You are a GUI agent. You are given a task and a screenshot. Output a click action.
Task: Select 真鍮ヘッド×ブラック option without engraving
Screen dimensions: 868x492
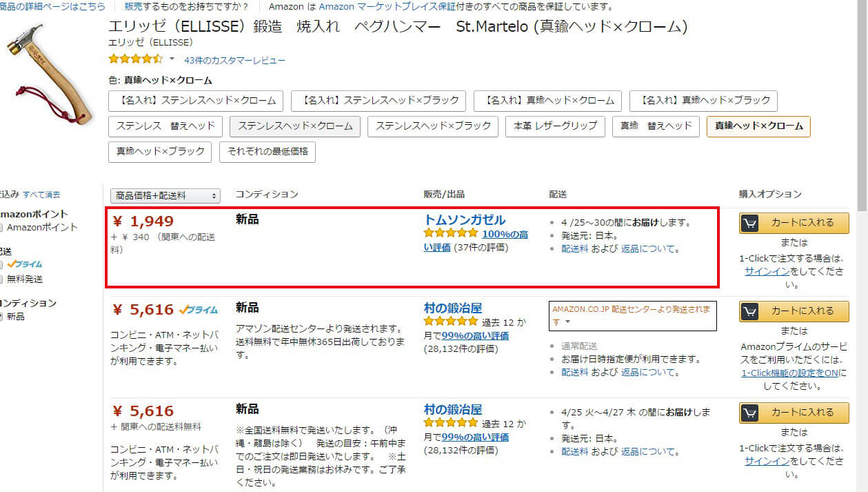coord(161,152)
